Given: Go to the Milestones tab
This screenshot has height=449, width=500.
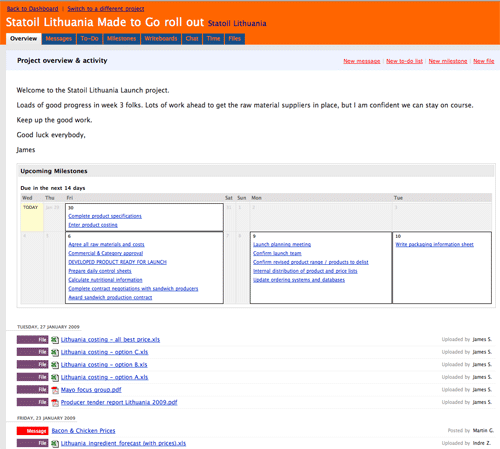Looking at the screenshot, I should point(121,39).
